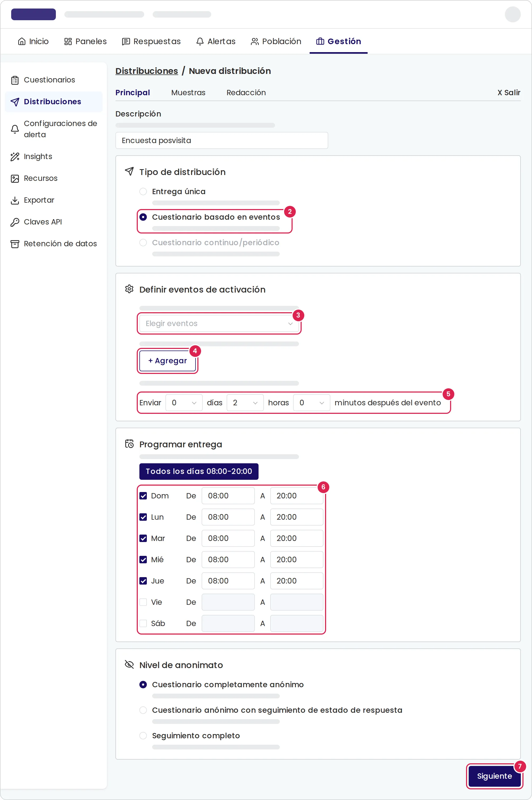Click the Cuestionarios clipboard icon
Image resolution: width=532 pixels, height=800 pixels.
point(15,80)
